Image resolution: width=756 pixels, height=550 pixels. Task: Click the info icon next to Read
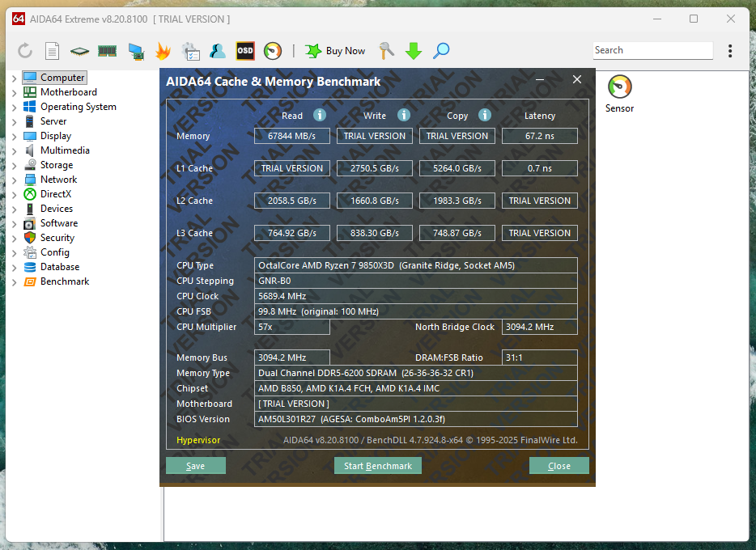320,115
